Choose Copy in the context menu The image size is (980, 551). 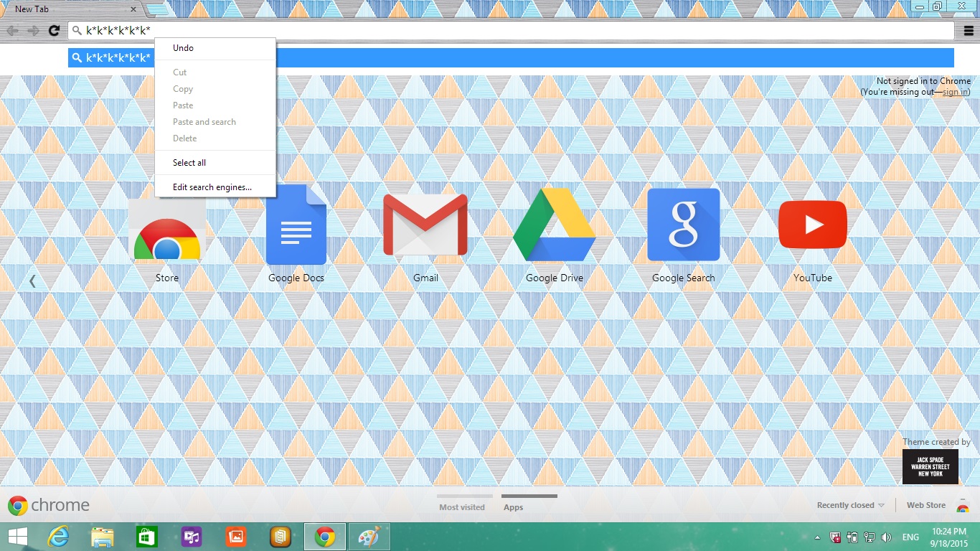[215, 89]
